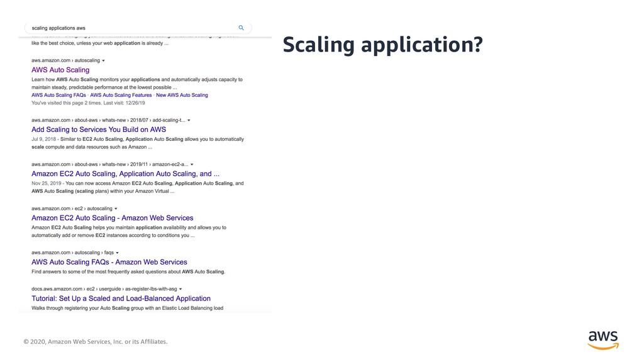Viewport: 644px width, 362px height.
Task: Click the 'Nov 25, 2019' result snippet
Action: [138, 187]
